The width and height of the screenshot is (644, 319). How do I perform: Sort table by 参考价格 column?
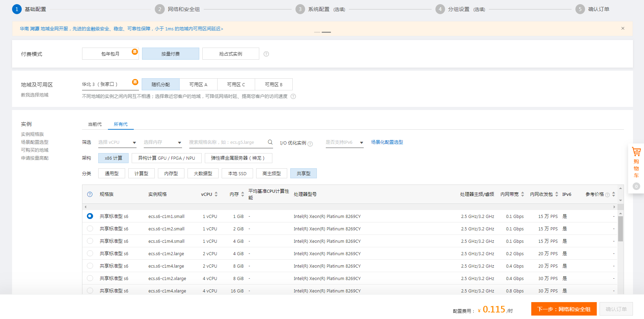[x=614, y=194]
